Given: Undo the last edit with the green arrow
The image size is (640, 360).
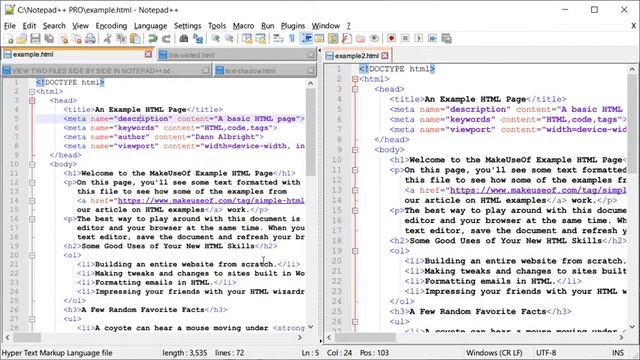Looking at the screenshot, I should [153, 39].
